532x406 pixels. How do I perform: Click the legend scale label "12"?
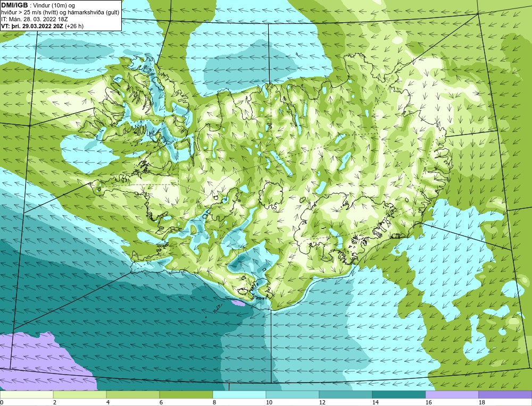[322, 403]
